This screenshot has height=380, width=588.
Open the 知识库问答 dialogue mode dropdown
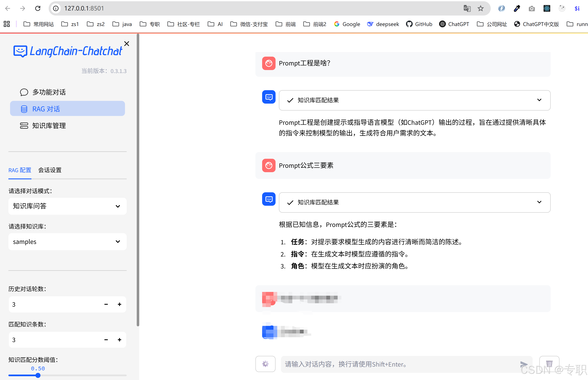(67, 206)
